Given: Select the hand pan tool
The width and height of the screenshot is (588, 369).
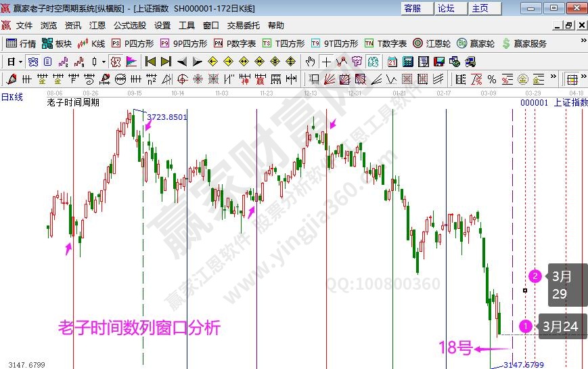Looking at the screenshot, I should 310,62.
